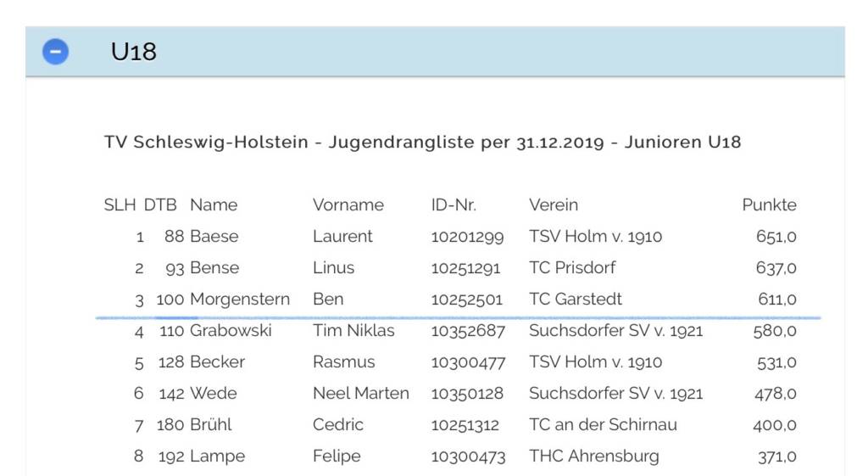Click THC Ahrensburg club name
Image resolution: width=868 pixels, height=476 pixels.
(x=594, y=456)
